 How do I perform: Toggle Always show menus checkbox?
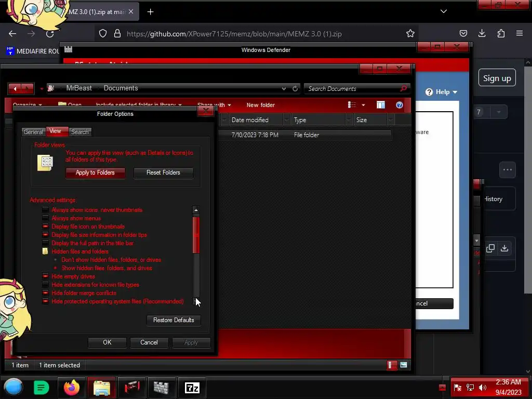(x=45, y=218)
